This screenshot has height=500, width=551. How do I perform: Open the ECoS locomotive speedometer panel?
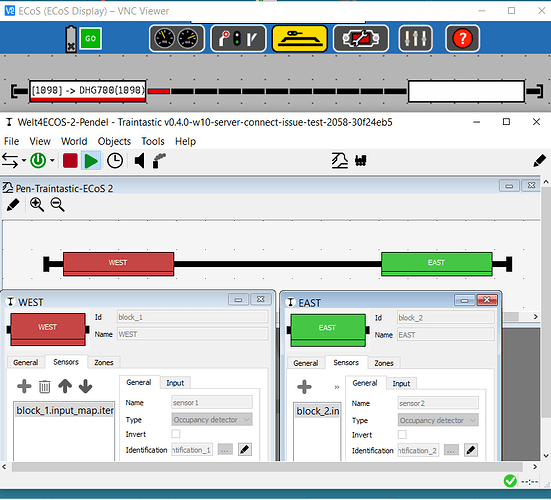point(177,38)
